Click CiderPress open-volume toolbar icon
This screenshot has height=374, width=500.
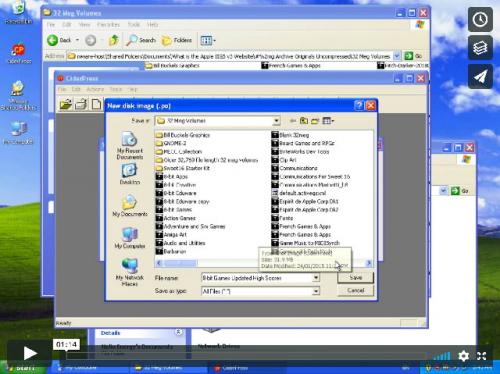tap(81, 104)
